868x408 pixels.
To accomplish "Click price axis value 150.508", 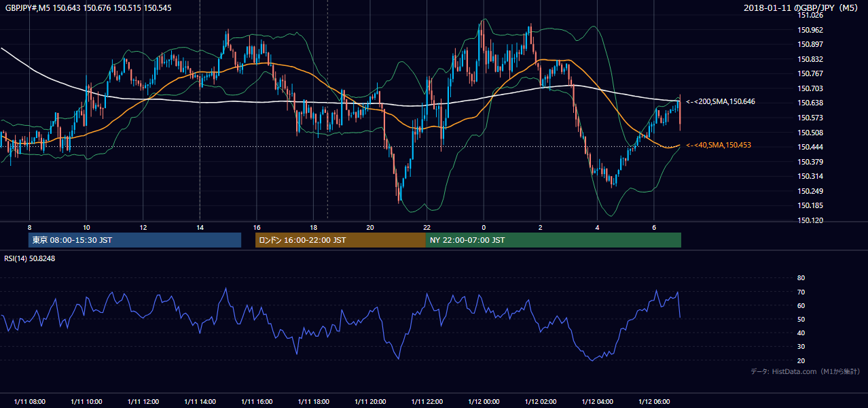I will [810, 133].
